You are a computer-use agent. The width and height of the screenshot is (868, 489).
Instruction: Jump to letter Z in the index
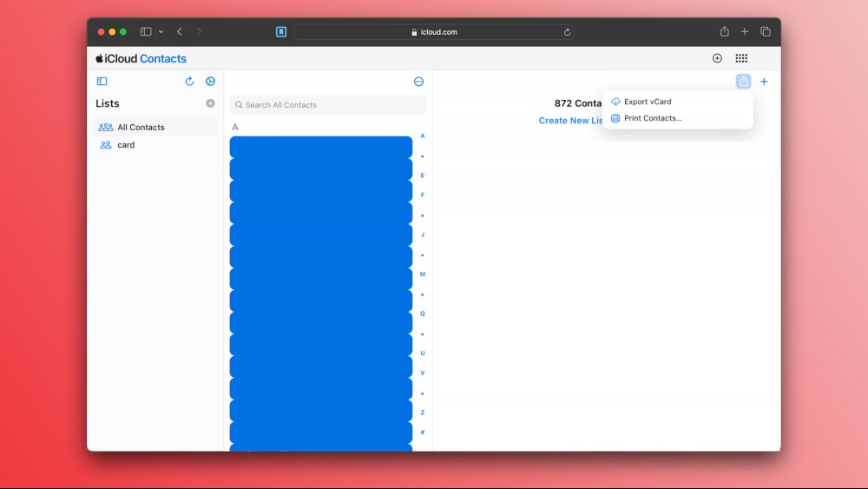click(423, 412)
